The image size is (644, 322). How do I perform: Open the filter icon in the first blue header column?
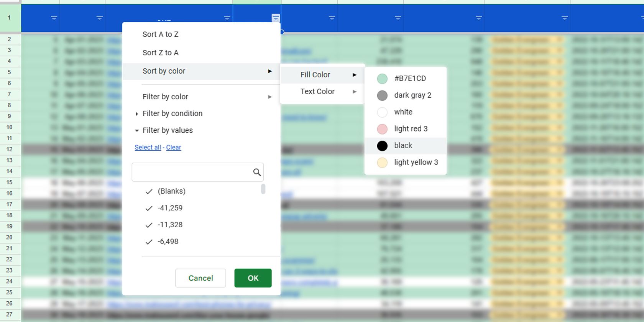(54, 18)
